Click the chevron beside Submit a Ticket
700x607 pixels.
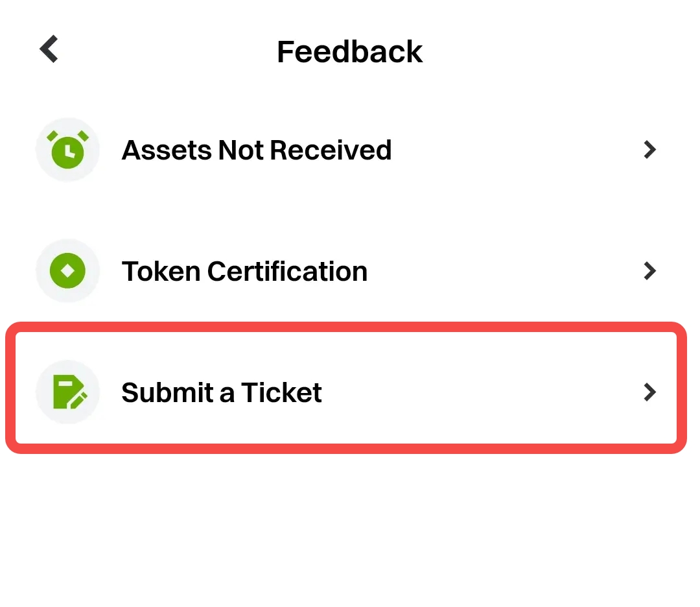click(649, 392)
